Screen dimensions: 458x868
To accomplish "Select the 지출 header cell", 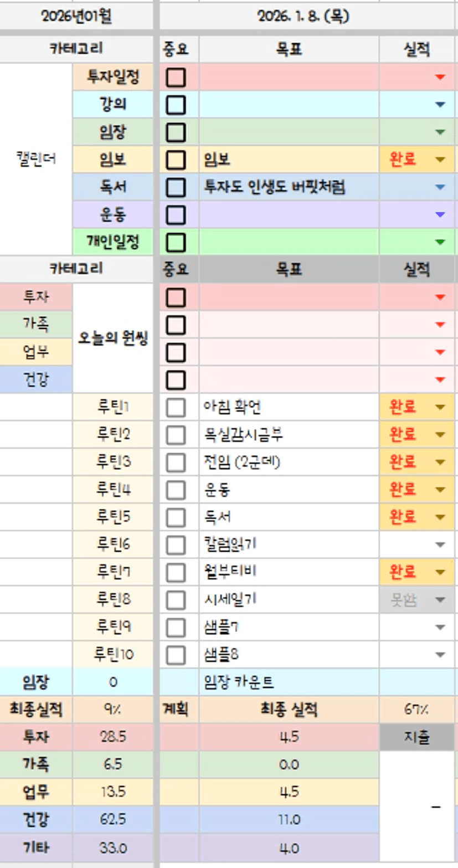I will 418,737.
